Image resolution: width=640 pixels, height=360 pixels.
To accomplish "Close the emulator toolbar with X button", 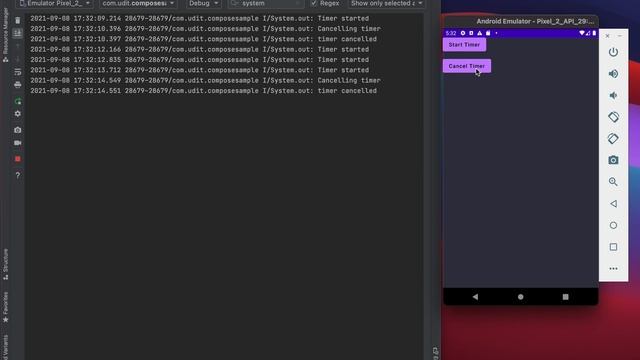I will [607, 36].
